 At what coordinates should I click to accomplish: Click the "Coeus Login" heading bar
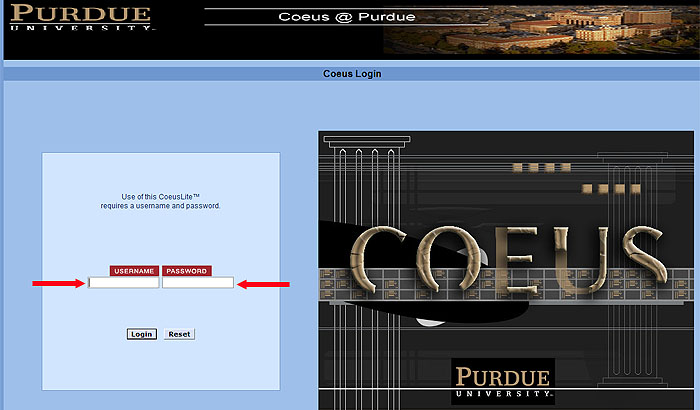(x=351, y=74)
